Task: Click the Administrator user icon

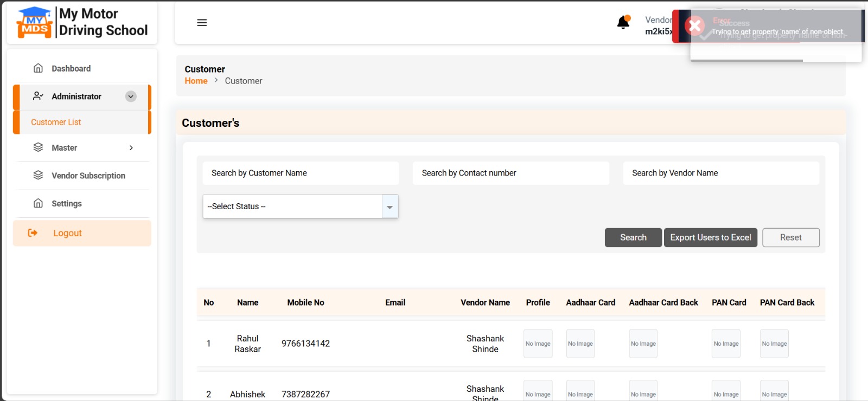Action: click(38, 96)
